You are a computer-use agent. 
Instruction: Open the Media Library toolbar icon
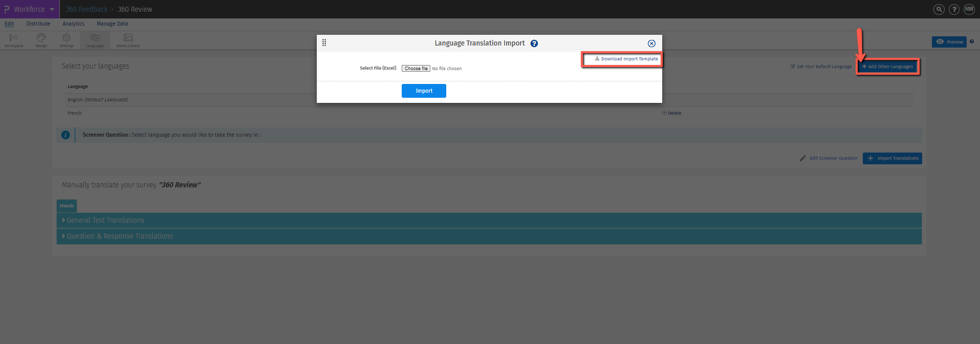[x=128, y=40]
